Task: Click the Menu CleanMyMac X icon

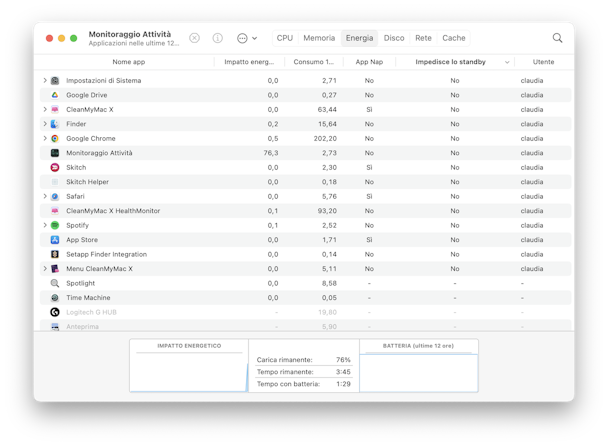Action: 55,269
